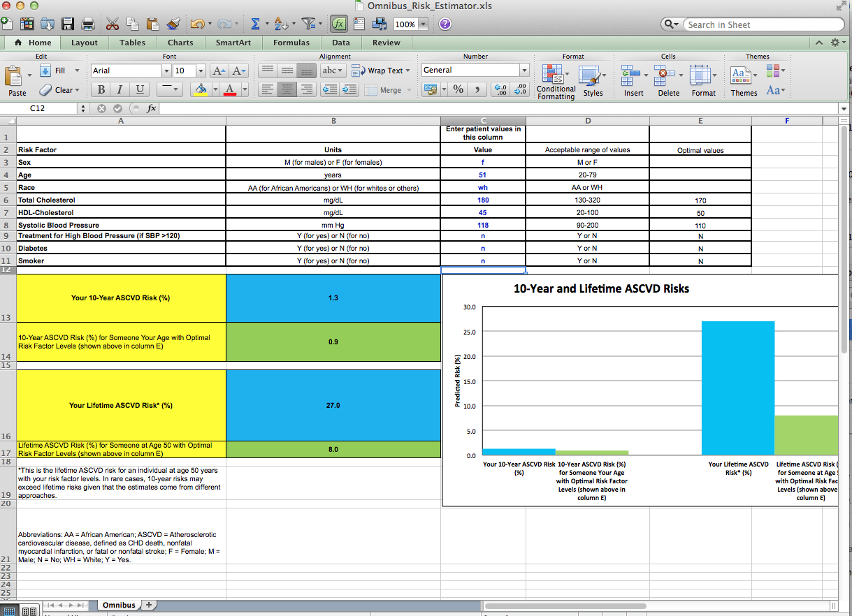Image resolution: width=852 pixels, height=616 pixels.
Task: Collapse the ribbon with the caret button
Action: [819, 43]
